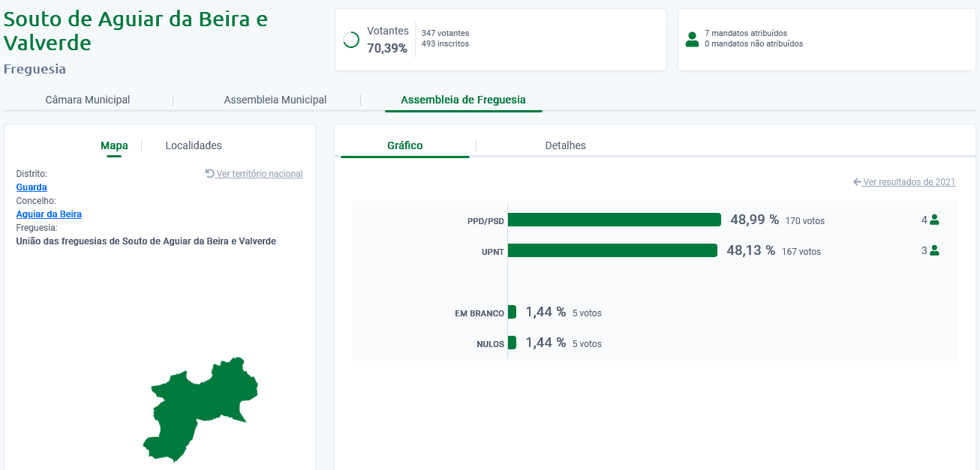
Task: Click the EM BRANCO small vote bar
Action: point(512,312)
